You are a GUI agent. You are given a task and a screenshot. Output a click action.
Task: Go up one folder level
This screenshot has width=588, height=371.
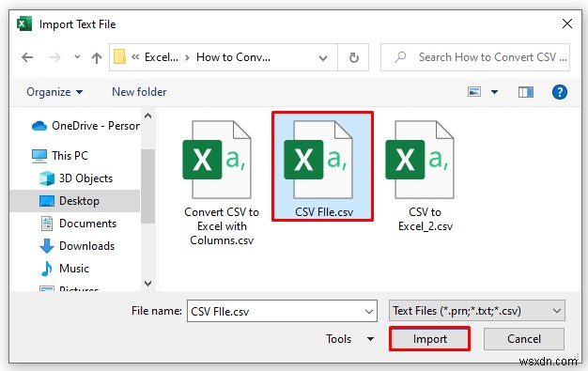(x=97, y=57)
